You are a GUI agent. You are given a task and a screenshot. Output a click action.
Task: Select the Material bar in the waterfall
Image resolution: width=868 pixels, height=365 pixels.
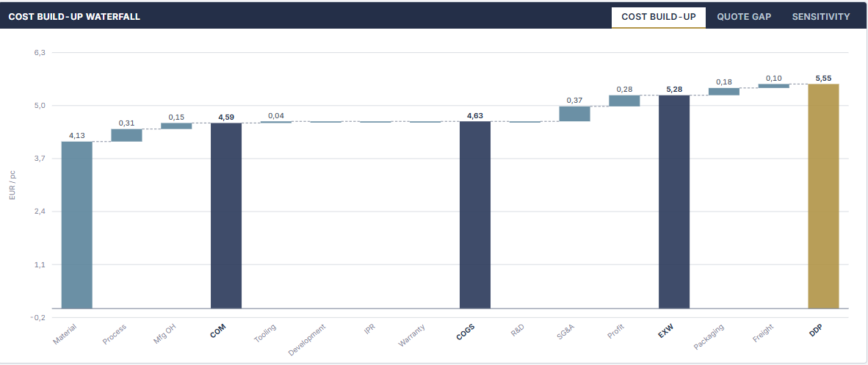(77, 225)
